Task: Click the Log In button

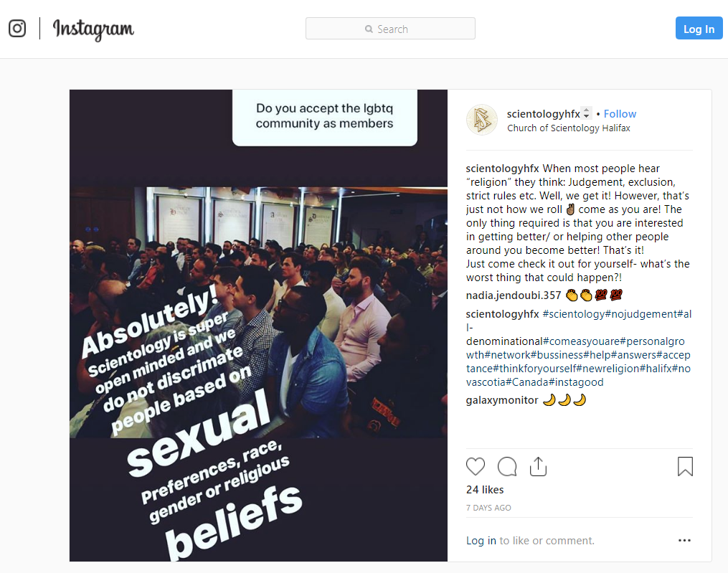Action: pos(699,28)
